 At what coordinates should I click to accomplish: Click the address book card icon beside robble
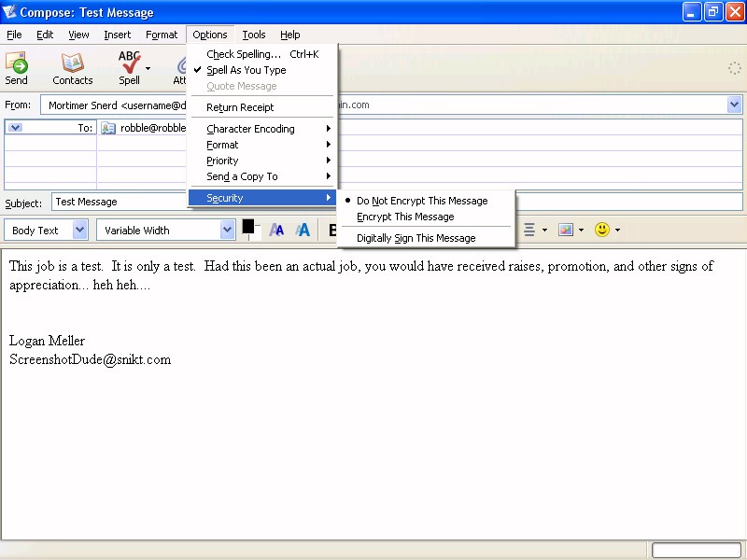coord(108,128)
